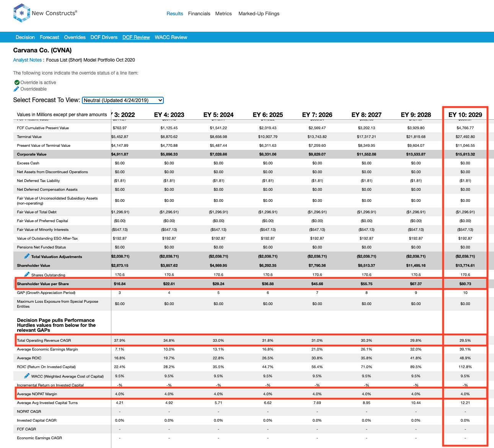Click the Overrideable pencil legend icon
This screenshot has width=494, height=448.
coord(16,89)
